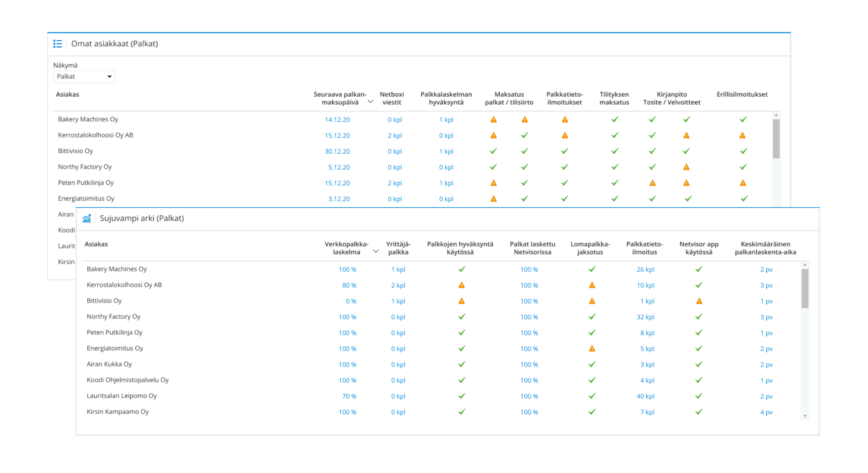Viewport: 868px width, 473px height.
Task: Click Lomapalkkajaksotus checkmark for Koodi Ohjelmistopalvelu Oy
Action: (x=592, y=380)
